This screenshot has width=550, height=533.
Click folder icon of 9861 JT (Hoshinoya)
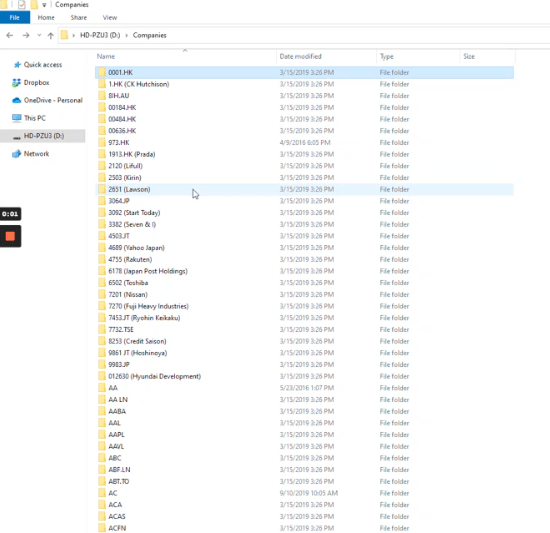pyautogui.click(x=102, y=353)
